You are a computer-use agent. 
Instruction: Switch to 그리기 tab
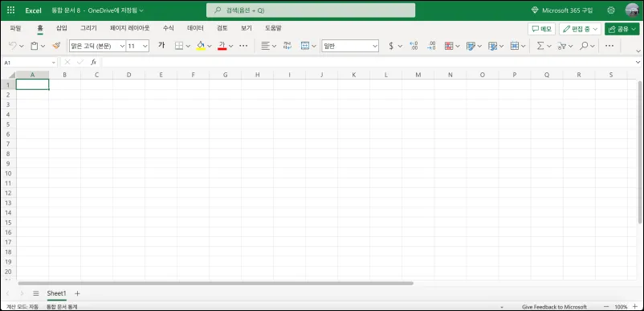[88, 28]
